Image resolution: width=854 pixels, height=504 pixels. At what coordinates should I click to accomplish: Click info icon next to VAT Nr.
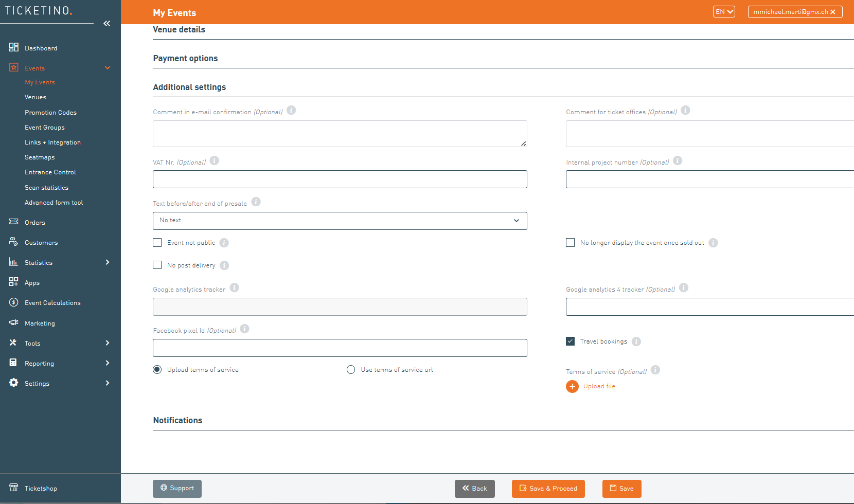[215, 161]
